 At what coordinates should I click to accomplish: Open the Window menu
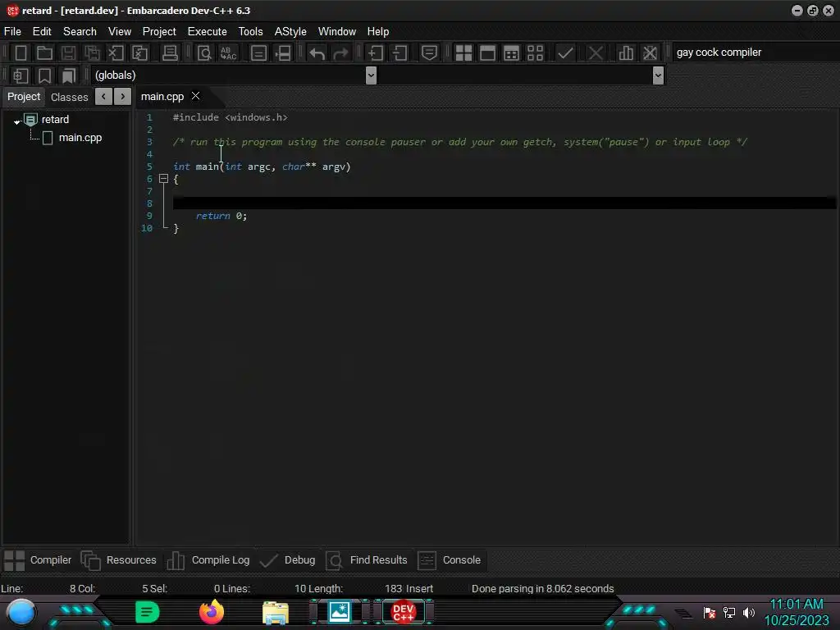[337, 32]
